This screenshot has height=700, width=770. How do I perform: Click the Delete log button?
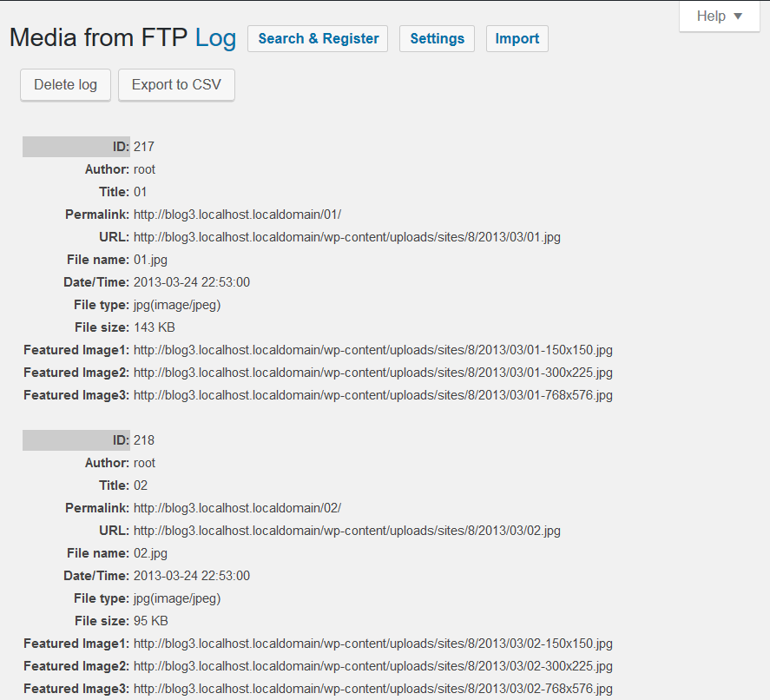point(65,85)
